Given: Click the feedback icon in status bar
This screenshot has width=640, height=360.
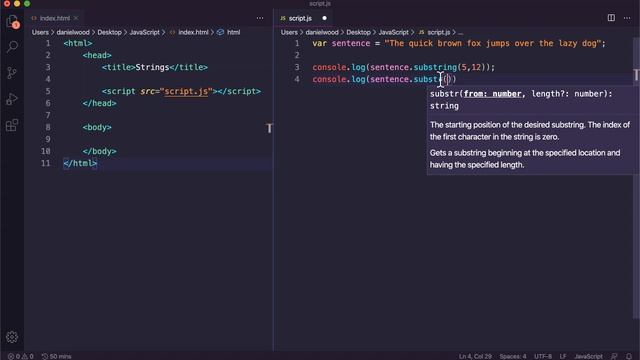Looking at the screenshot, I should (x=614, y=356).
